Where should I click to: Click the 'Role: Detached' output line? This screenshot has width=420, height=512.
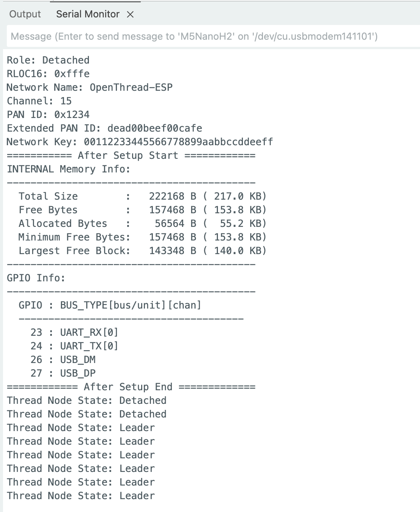coord(48,60)
